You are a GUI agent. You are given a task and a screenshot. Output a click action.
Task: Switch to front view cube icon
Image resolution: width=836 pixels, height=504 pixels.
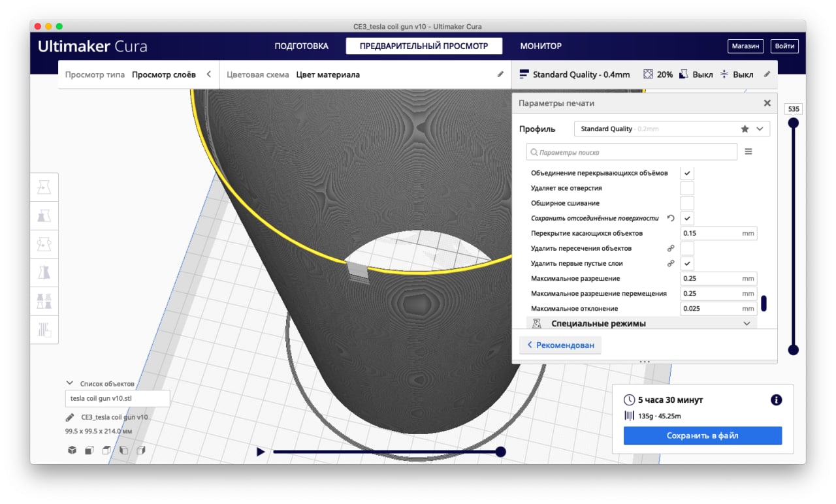pos(89,450)
